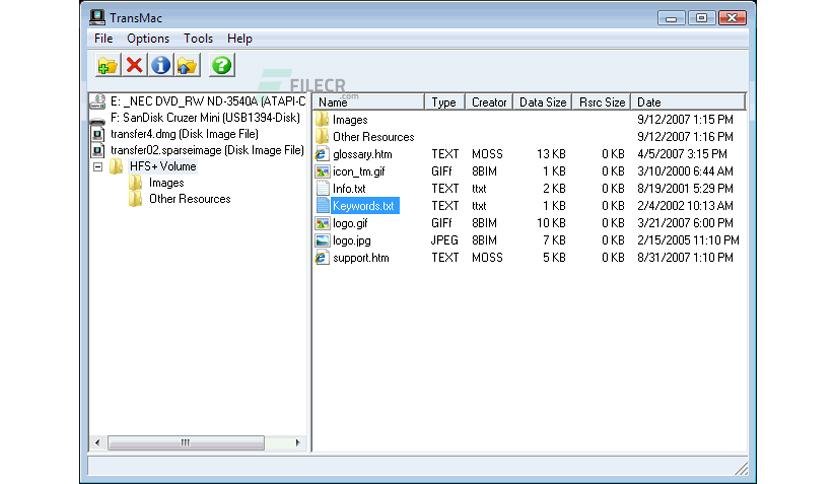Select the highlighted Keywords.txt file name
The height and width of the screenshot is (484, 836).
pyautogui.click(x=365, y=206)
